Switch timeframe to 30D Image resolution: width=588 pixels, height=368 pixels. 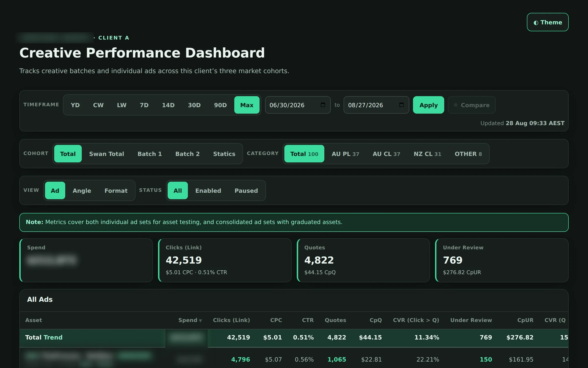(194, 105)
